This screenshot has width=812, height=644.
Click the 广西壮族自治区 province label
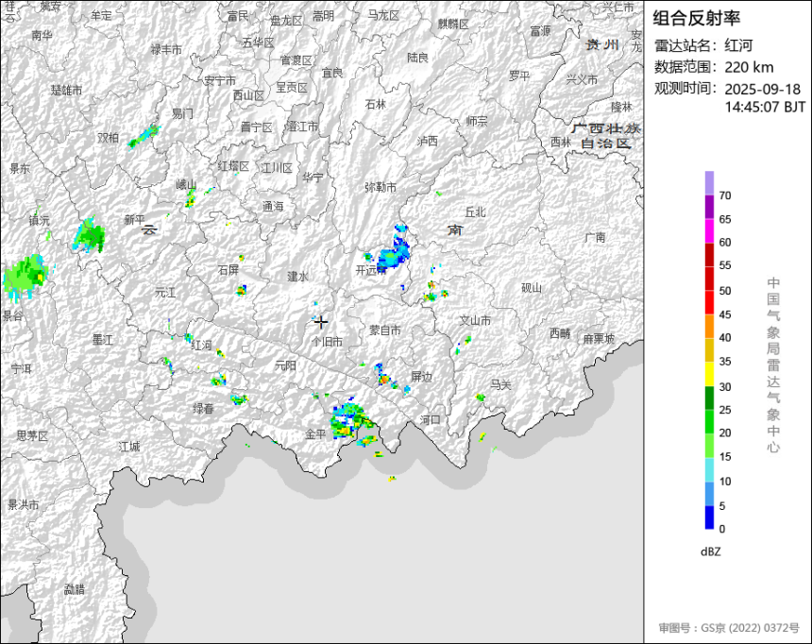tap(606, 136)
